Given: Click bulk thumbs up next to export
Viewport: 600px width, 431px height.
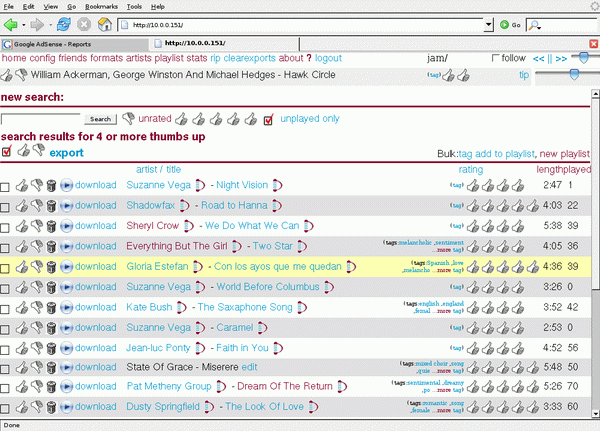Looking at the screenshot, I should coord(23,150).
